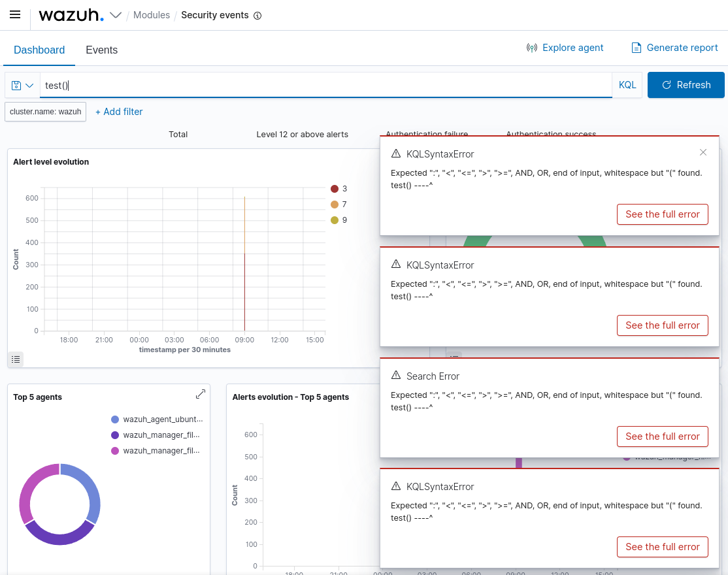728x575 pixels.
Task: Switch to the Events tab
Action: (x=101, y=50)
